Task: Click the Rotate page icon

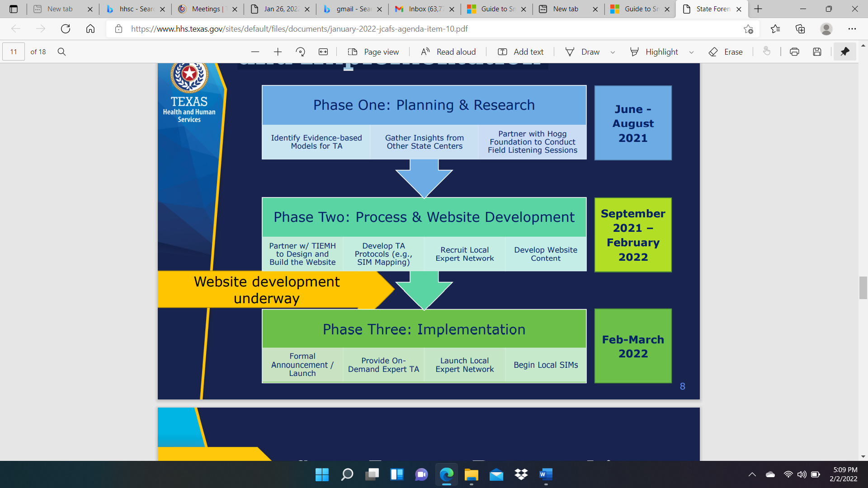Action: click(300, 52)
